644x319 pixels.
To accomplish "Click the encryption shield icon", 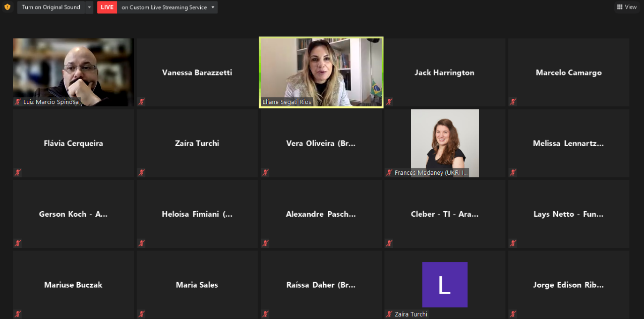I will 7,7.
